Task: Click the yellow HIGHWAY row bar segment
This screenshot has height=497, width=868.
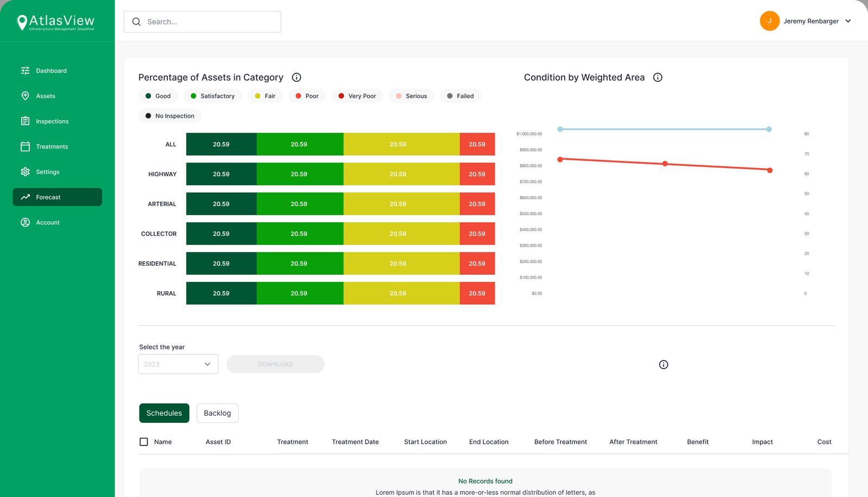Action: pyautogui.click(x=401, y=174)
